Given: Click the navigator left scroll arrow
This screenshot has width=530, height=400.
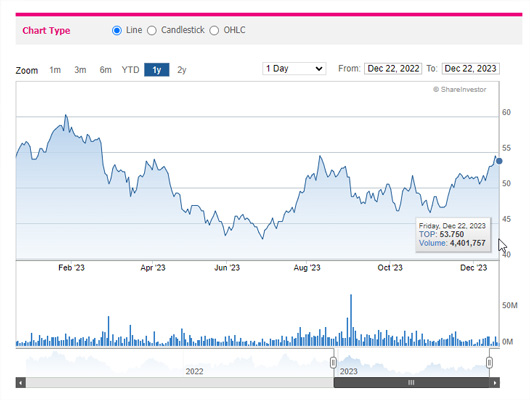Looking at the screenshot, I should coord(21,383).
